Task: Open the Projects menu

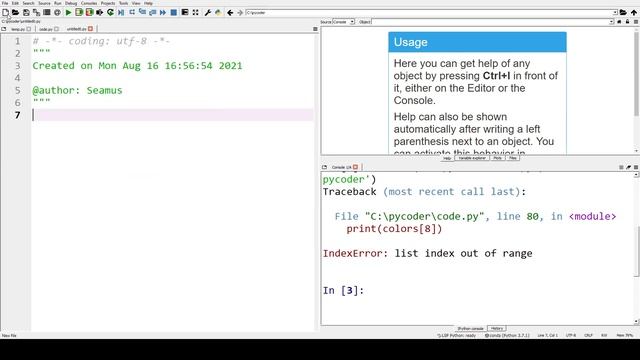Action: click(108, 3)
